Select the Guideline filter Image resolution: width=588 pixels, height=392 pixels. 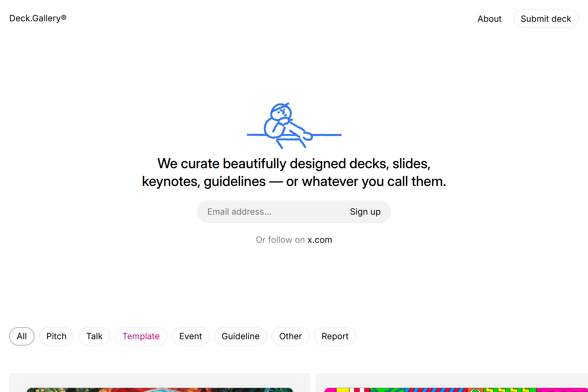tap(240, 336)
